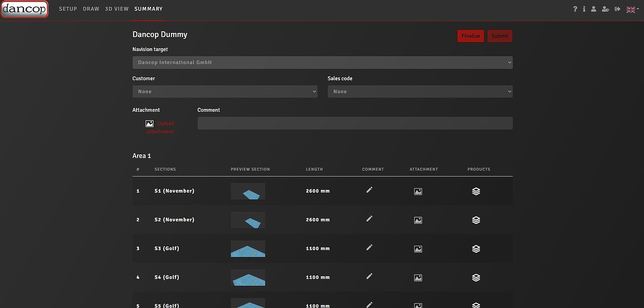The height and width of the screenshot is (308, 644).
Task: Click into the Comment text field
Action: pyautogui.click(x=355, y=123)
